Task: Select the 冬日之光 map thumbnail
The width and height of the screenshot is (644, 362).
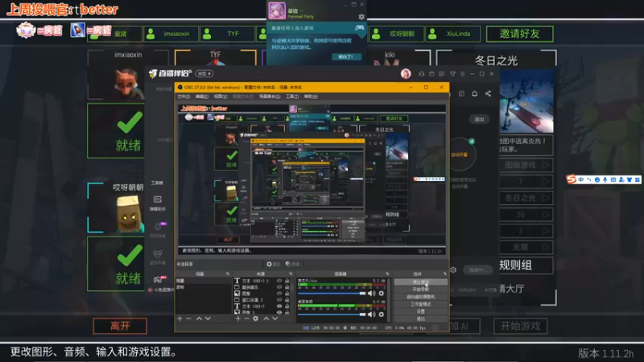Action: tap(526, 101)
